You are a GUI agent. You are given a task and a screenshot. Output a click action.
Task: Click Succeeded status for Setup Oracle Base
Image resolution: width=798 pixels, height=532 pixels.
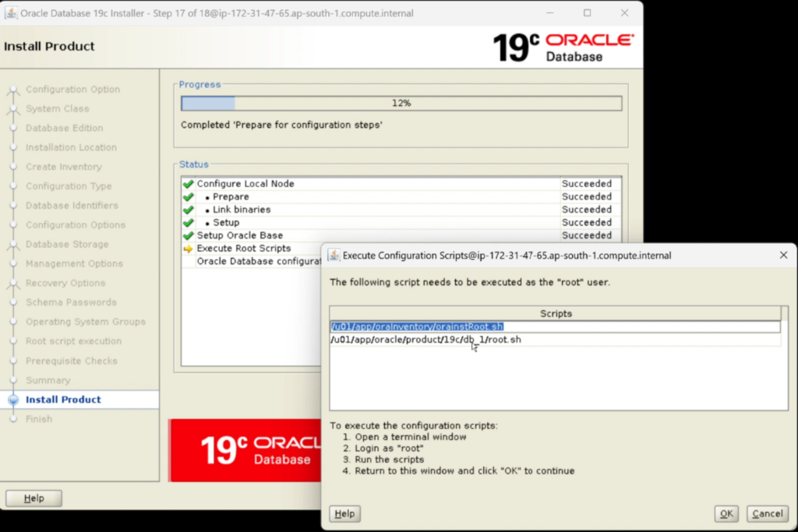coord(587,235)
